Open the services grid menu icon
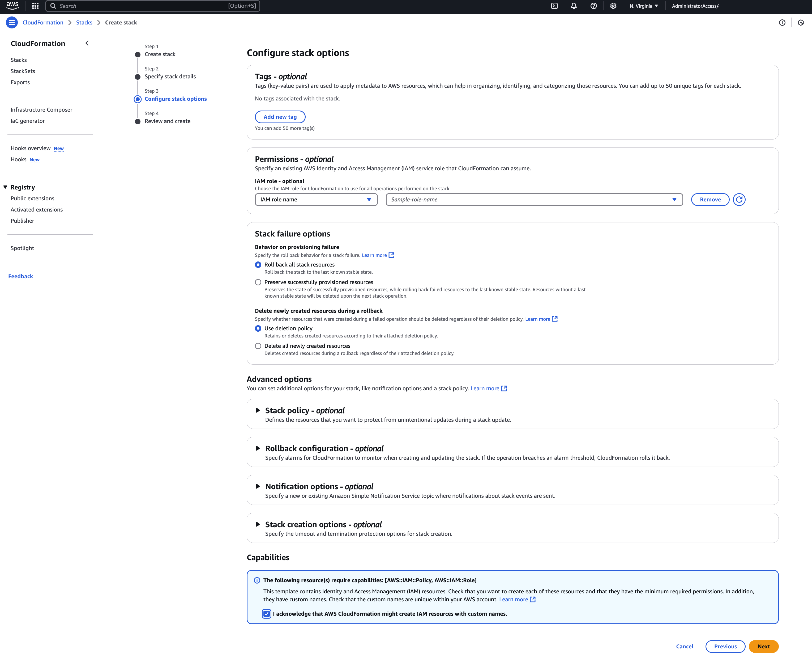Viewport: 812px width, 659px height. point(35,6)
